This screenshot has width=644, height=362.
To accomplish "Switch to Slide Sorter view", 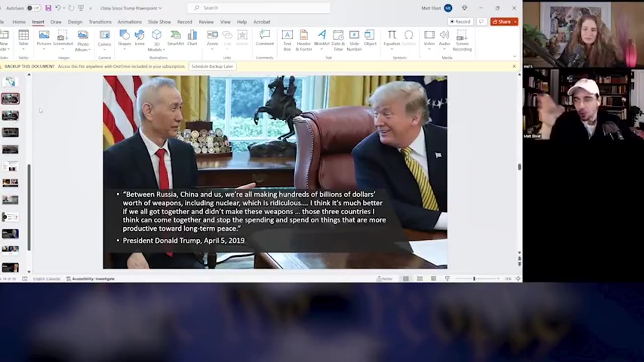I will pyautogui.click(x=420, y=279).
